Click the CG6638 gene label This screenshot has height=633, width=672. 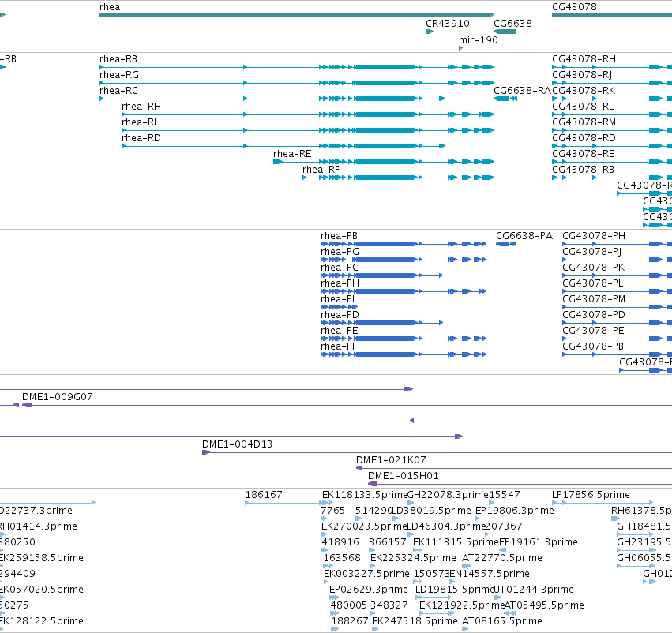[512, 24]
